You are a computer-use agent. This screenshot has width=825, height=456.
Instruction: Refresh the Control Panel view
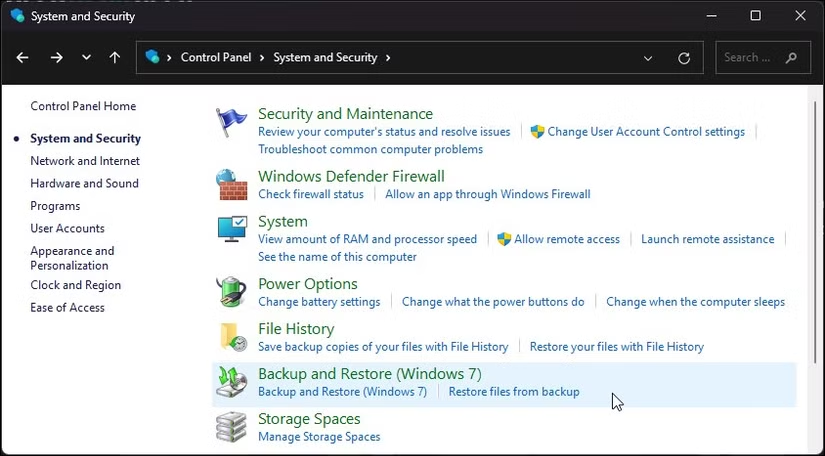(x=684, y=58)
